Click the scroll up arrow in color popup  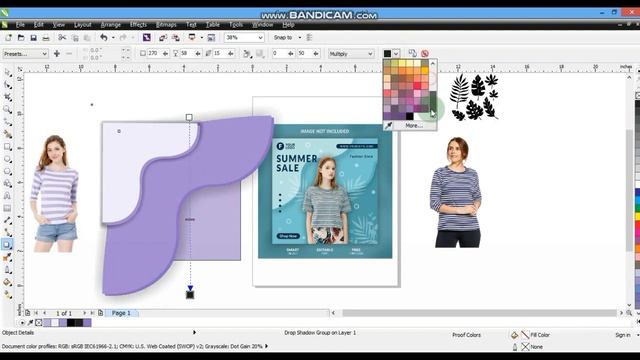(x=433, y=64)
